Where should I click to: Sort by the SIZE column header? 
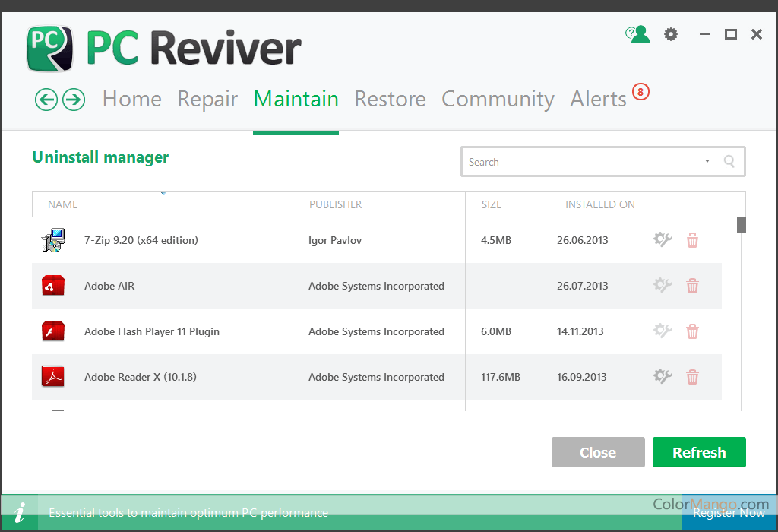[x=507, y=204]
